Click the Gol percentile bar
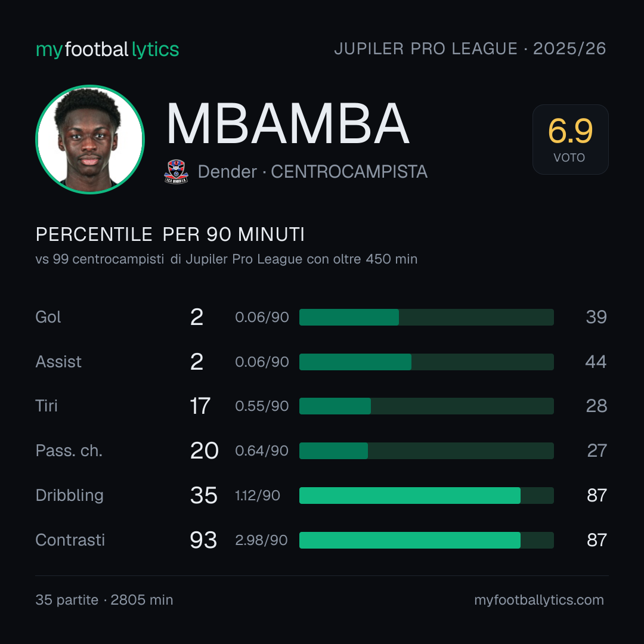The width and height of the screenshot is (644, 644). tap(426, 317)
